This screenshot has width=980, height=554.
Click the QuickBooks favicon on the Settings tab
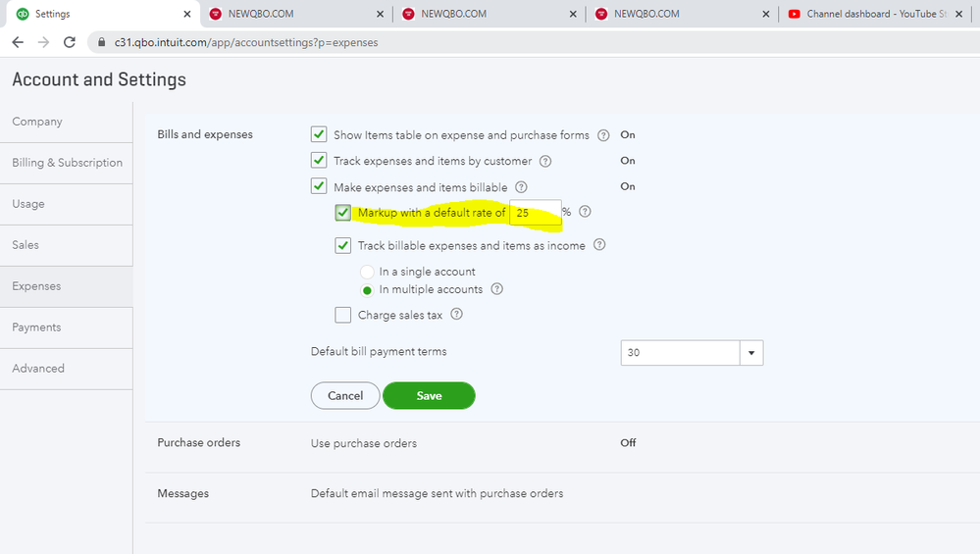coord(23,14)
